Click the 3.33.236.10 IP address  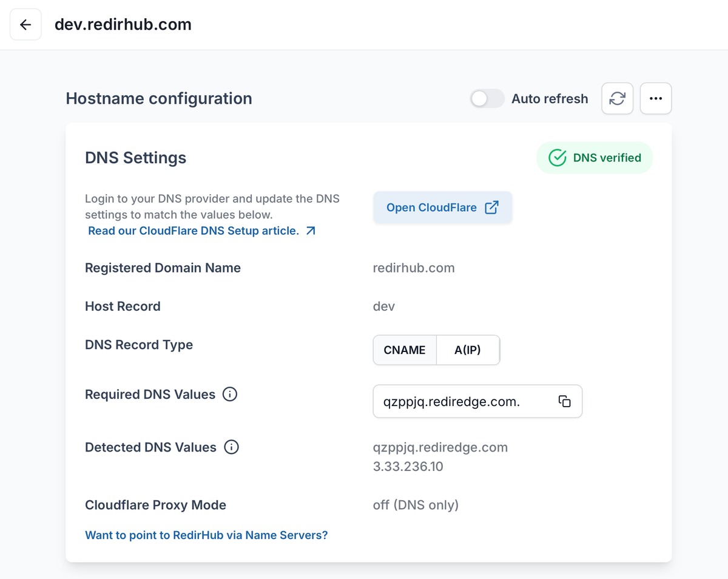408,467
